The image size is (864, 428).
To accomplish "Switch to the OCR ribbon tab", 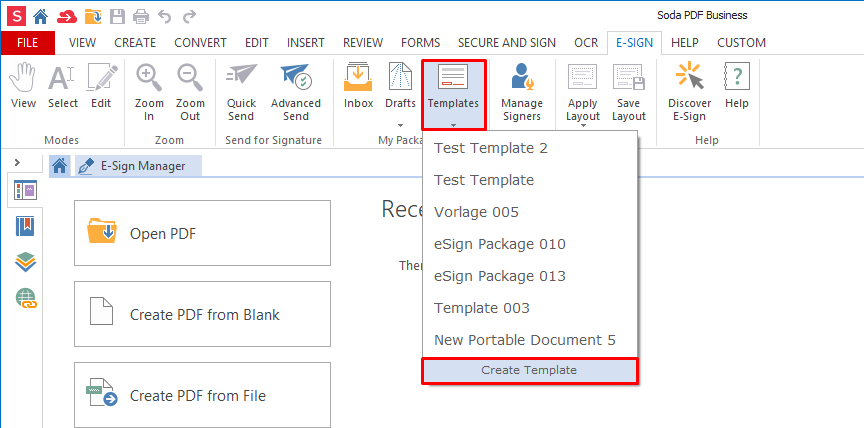I will tap(586, 42).
